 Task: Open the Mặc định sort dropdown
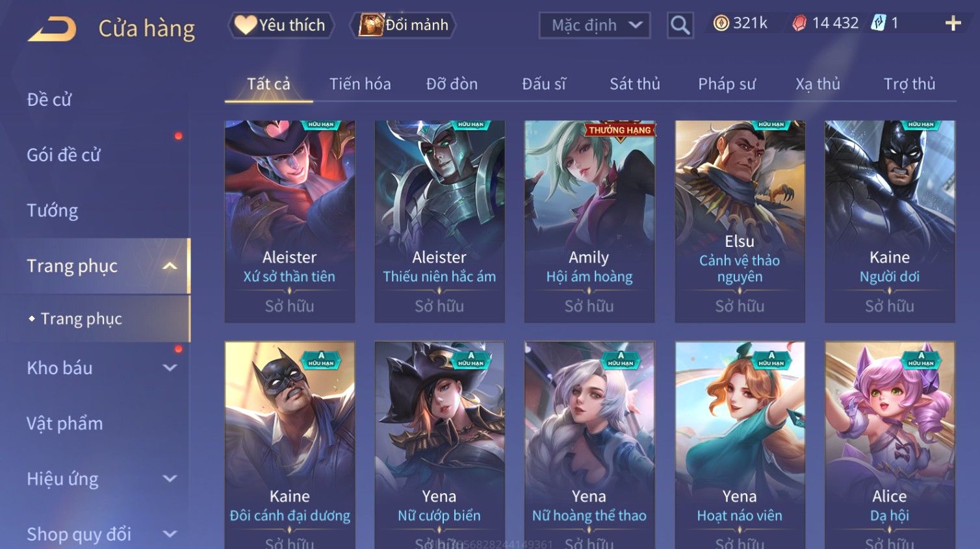point(595,25)
